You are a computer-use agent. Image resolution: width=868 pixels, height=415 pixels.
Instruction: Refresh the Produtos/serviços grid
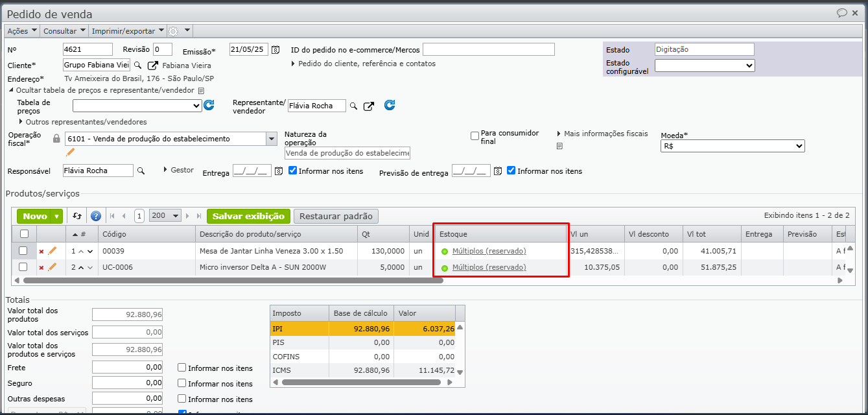[78, 216]
